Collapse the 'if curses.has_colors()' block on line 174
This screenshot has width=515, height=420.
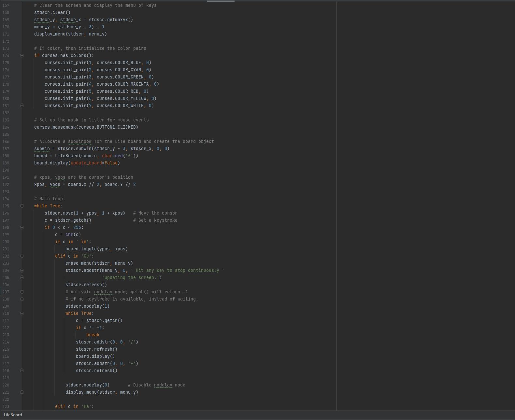coord(22,56)
